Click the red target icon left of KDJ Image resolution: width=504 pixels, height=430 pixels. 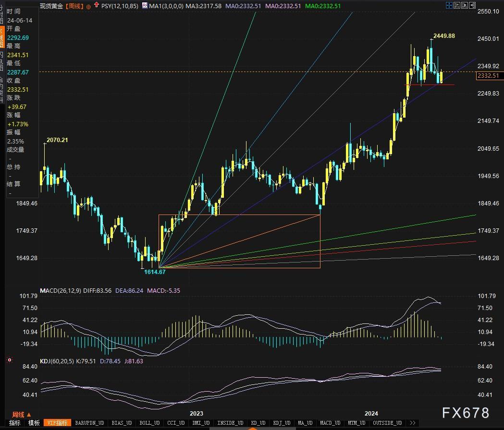[9, 359]
